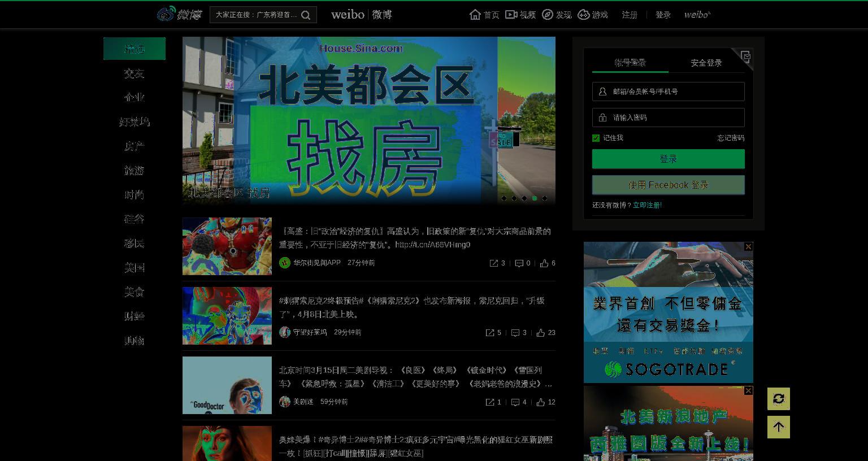Close the 北美新浪地产 advertisement
The image size is (868, 461).
tap(748, 390)
